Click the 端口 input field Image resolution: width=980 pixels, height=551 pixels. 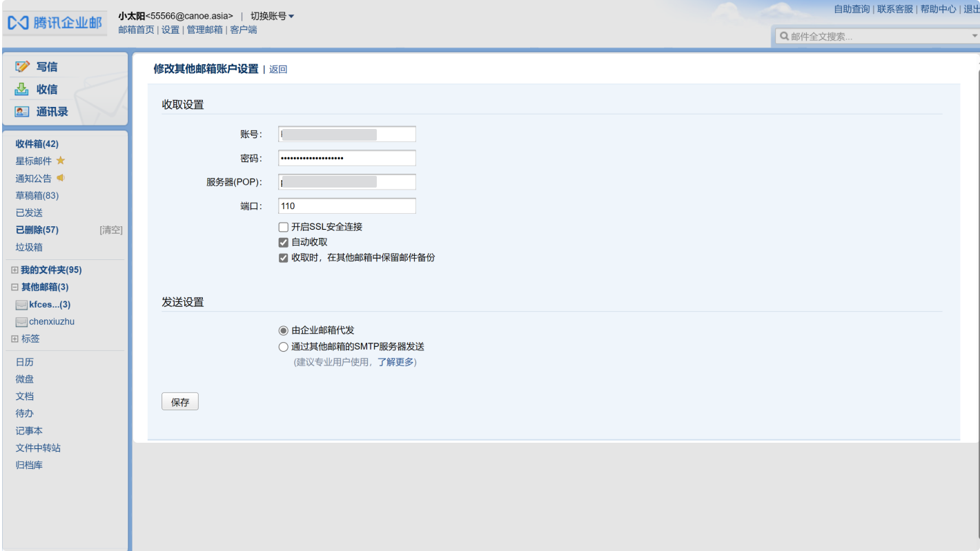tap(346, 206)
